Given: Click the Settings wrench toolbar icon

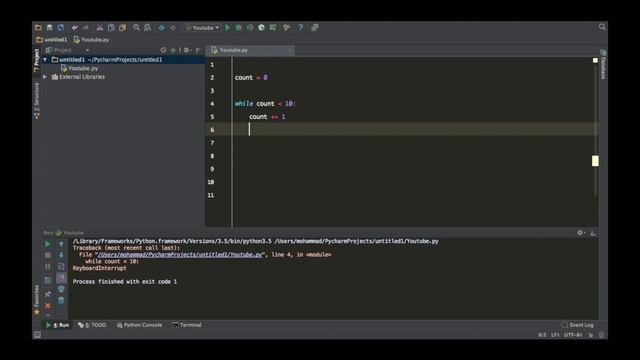Looking at the screenshot, I should [287, 28].
